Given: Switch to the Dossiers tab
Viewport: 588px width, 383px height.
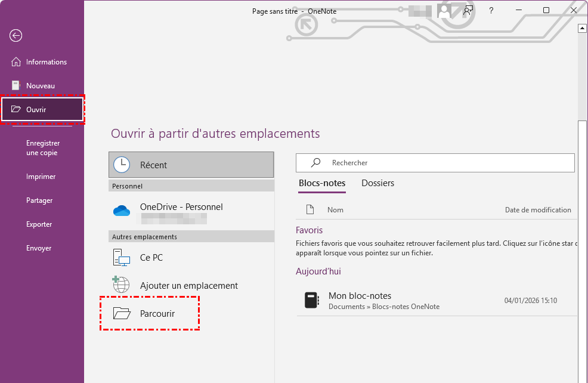Looking at the screenshot, I should coord(377,183).
